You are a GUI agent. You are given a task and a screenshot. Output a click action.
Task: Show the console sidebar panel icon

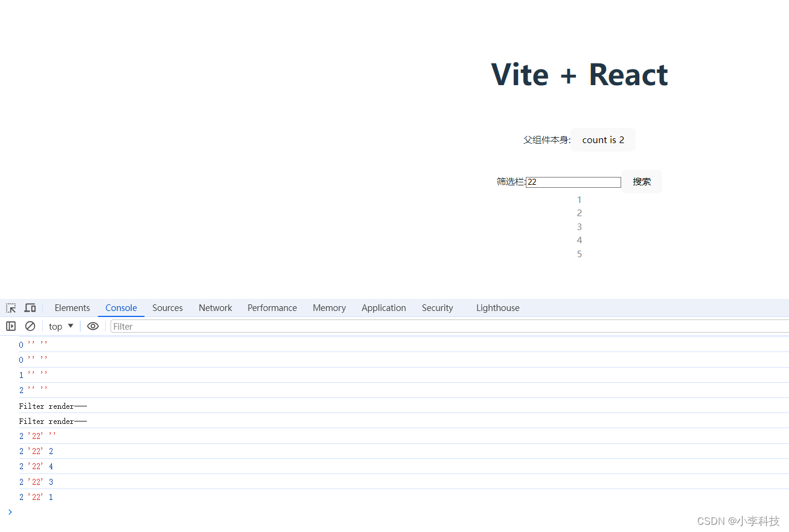[11, 326]
